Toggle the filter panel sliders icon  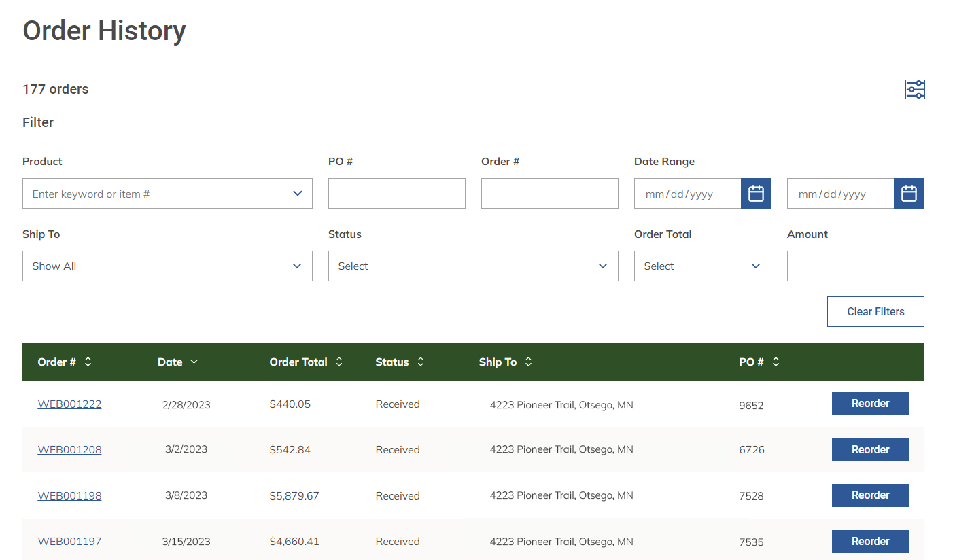(x=915, y=89)
